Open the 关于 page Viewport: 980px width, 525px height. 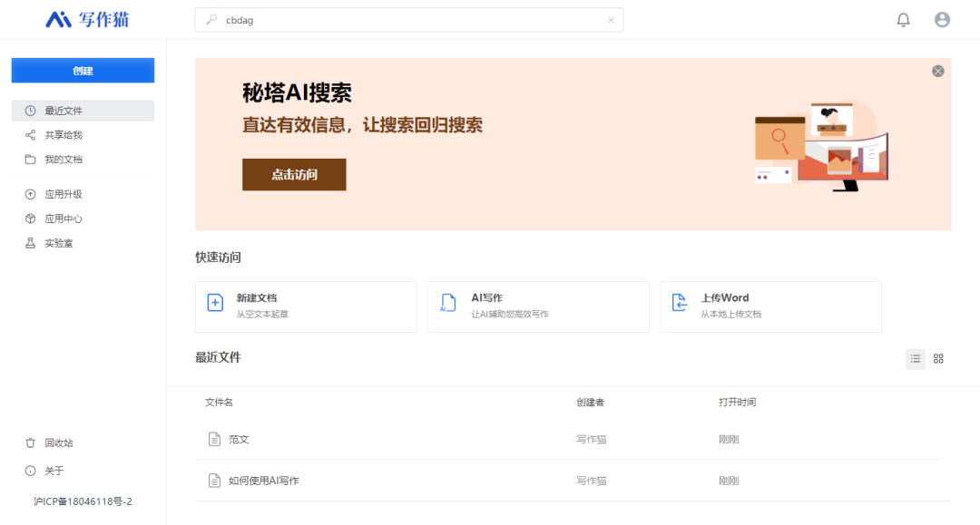(83, 471)
